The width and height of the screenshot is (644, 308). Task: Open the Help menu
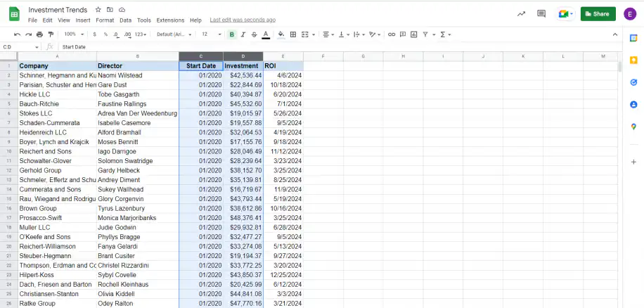click(196, 20)
